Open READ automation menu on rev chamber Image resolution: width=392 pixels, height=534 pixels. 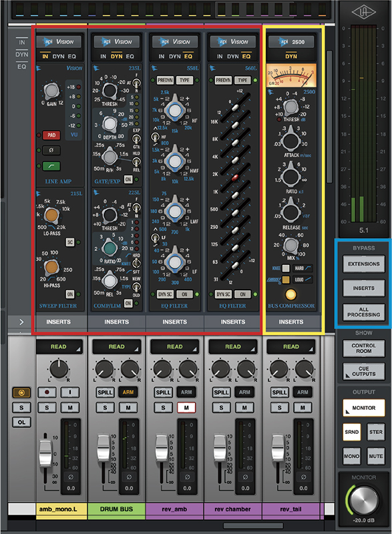233,346
